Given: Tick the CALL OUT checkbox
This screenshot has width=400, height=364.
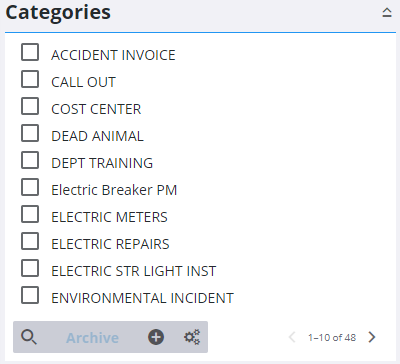Looking at the screenshot, I should pos(30,79).
